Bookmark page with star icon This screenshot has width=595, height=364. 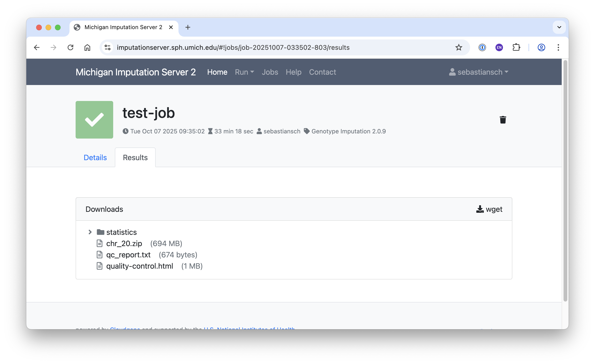tap(459, 48)
